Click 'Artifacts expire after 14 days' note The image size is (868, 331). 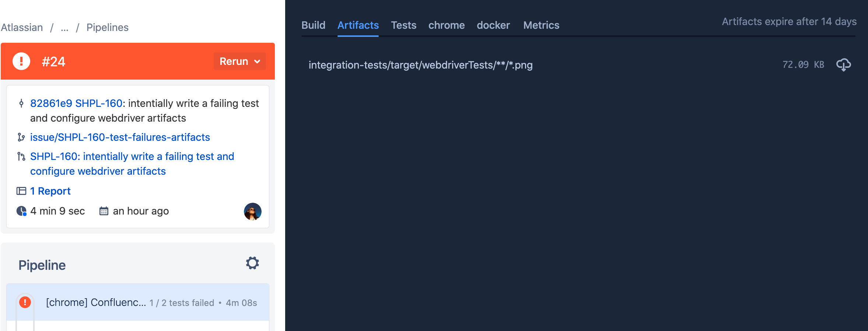(789, 22)
